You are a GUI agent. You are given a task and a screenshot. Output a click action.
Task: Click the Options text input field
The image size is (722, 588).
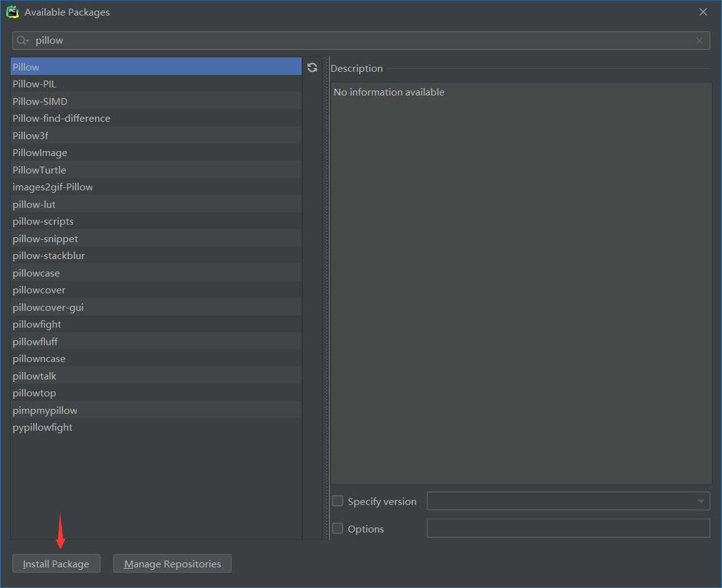[x=568, y=528]
